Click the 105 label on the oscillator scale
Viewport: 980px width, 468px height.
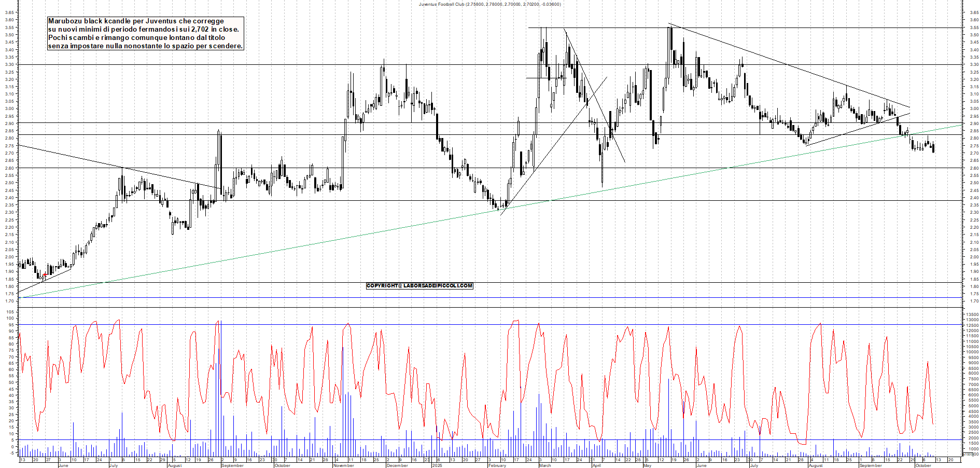point(10,312)
